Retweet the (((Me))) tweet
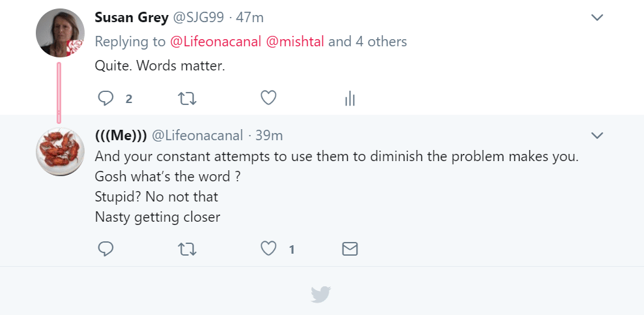644x315 pixels. (x=187, y=248)
